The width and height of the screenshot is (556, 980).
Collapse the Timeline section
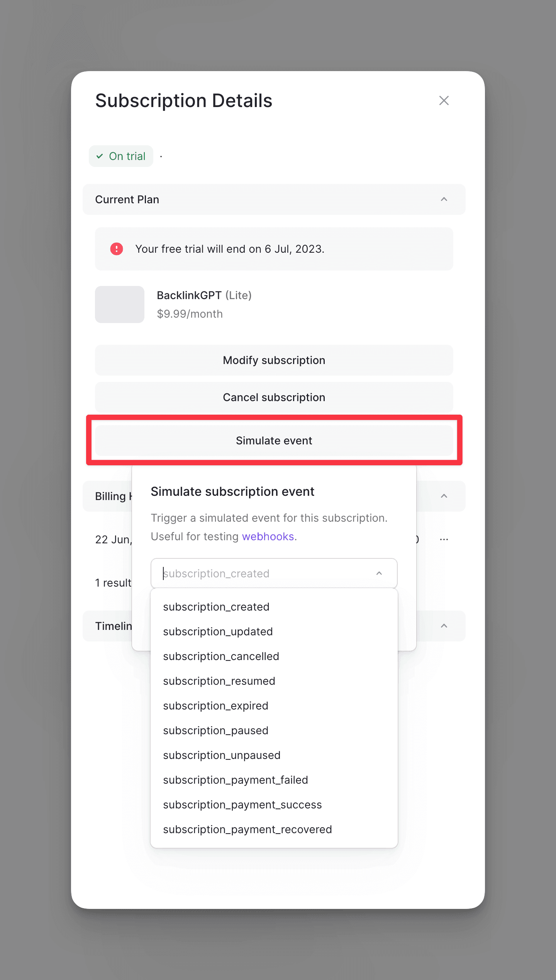tap(444, 626)
